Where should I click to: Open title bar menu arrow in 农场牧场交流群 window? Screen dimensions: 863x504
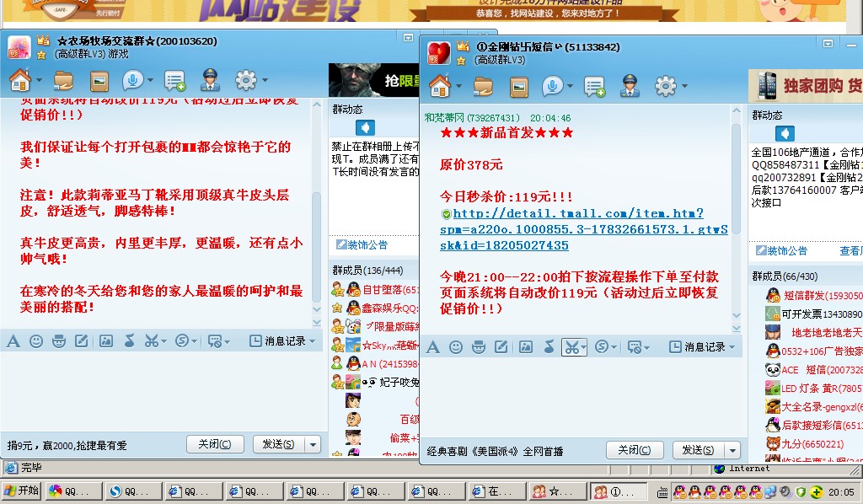[x=408, y=37]
